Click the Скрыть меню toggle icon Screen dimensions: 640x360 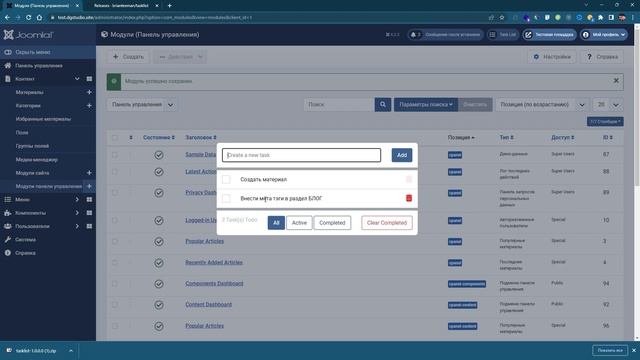8,52
